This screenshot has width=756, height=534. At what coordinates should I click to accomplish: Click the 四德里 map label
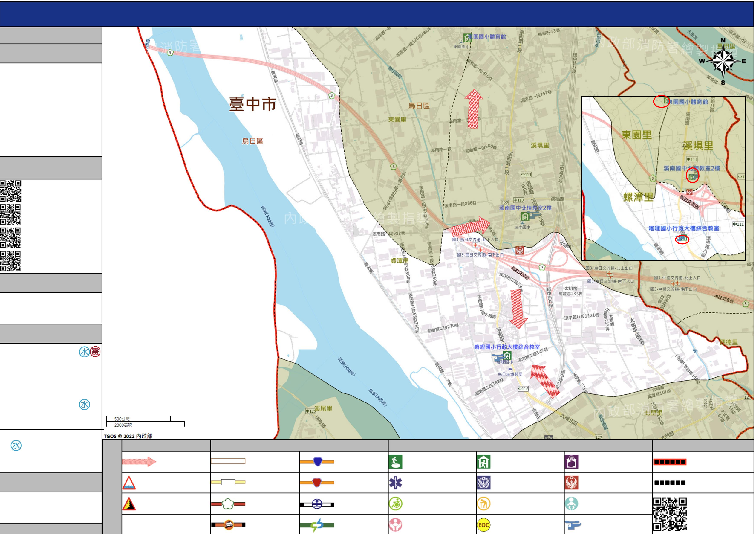coord(729,342)
